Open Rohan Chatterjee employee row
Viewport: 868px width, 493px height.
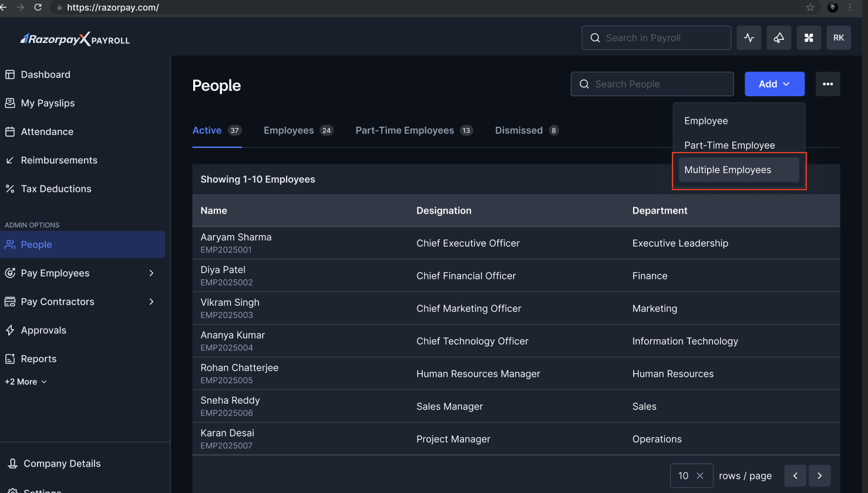tap(516, 374)
